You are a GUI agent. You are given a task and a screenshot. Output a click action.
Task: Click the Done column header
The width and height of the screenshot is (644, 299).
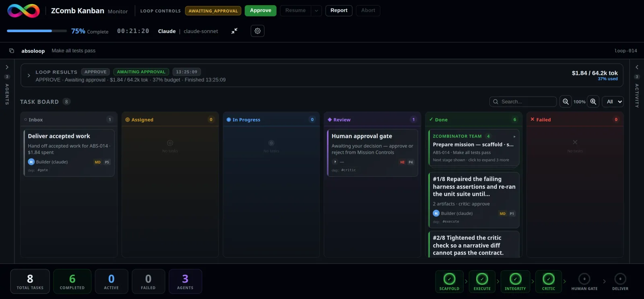474,120
